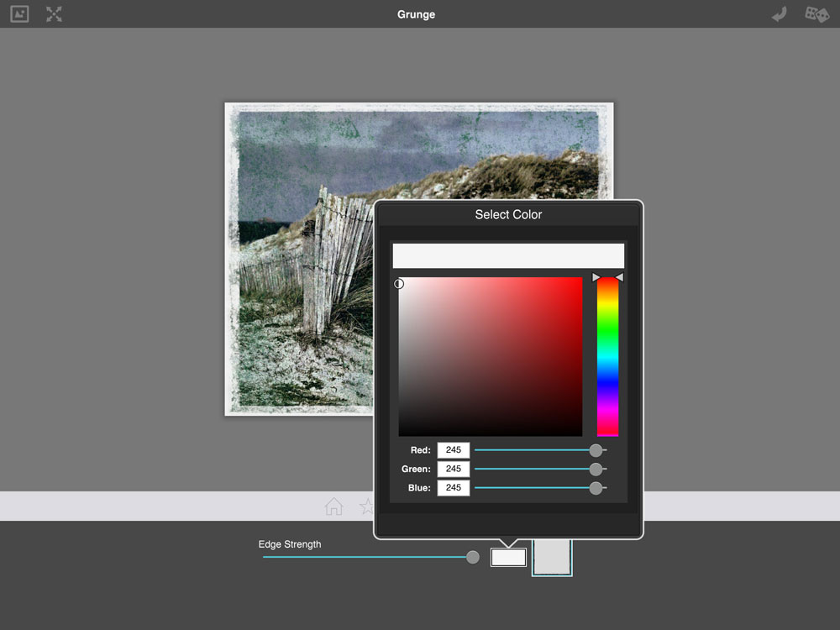Click the color preview bar under Select Color
840x630 pixels.
pyautogui.click(x=508, y=256)
